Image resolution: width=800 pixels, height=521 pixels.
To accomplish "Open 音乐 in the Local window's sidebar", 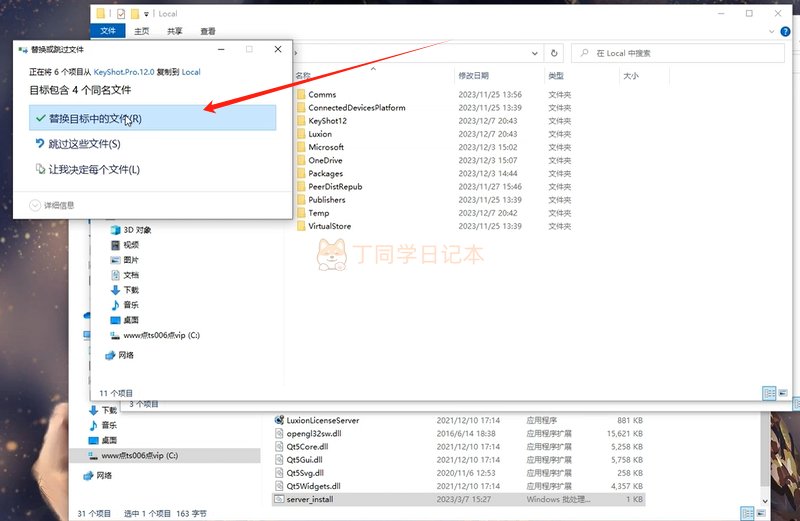I will pos(125,305).
